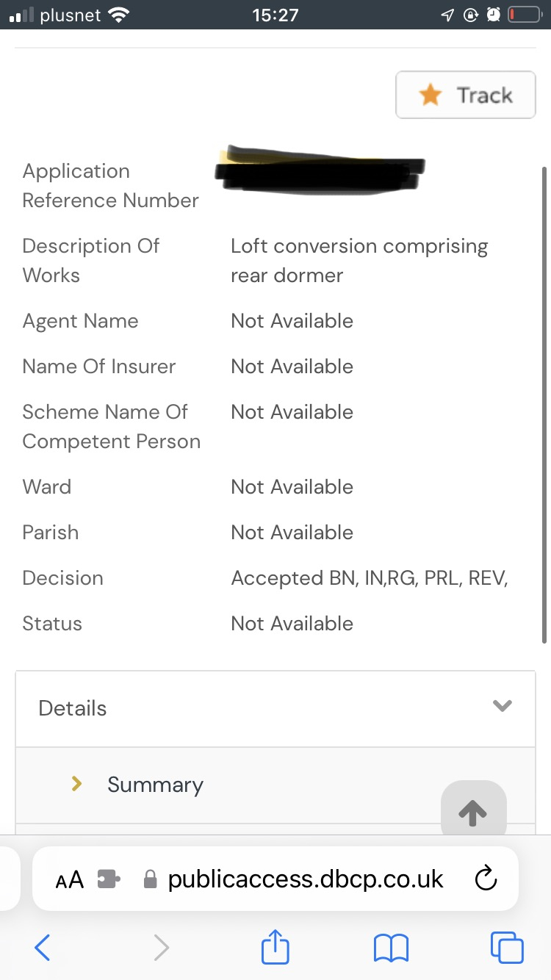This screenshot has height=980, width=551.
Task: Collapse the Details section chevron
Action: pos(502,706)
